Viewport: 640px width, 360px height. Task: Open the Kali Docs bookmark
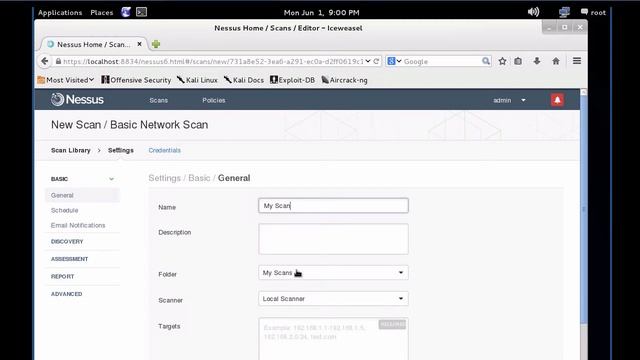point(244,80)
